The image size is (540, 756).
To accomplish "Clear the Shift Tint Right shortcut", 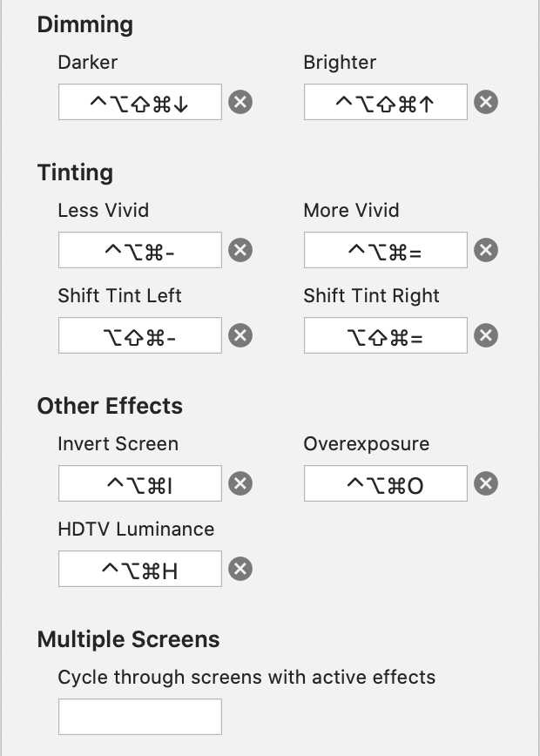I will tap(486, 335).
